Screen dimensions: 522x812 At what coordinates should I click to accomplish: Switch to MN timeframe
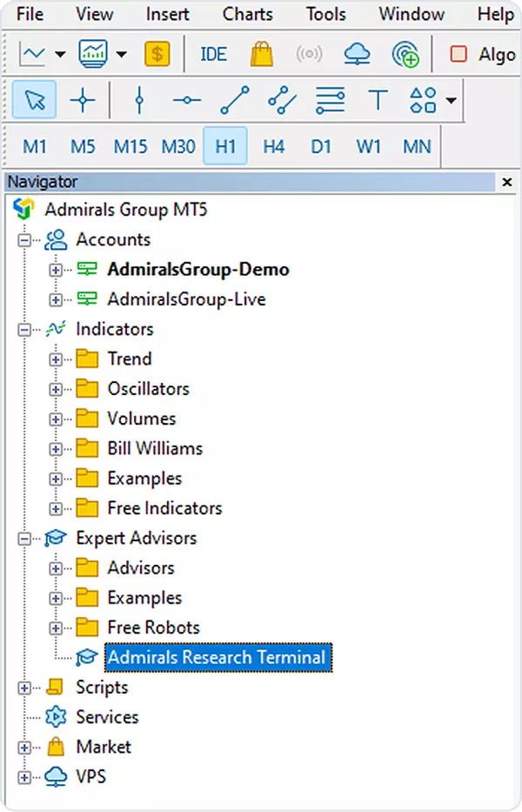[x=417, y=146]
